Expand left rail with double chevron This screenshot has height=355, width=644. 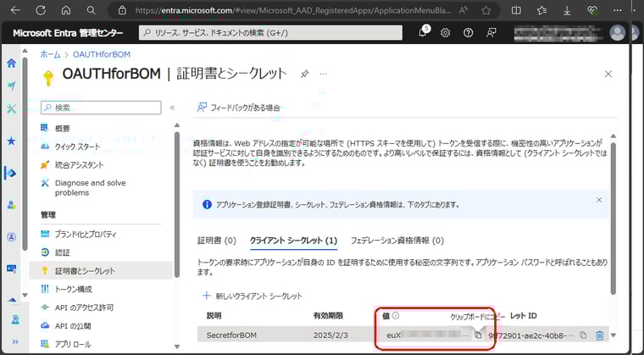tap(15, 341)
